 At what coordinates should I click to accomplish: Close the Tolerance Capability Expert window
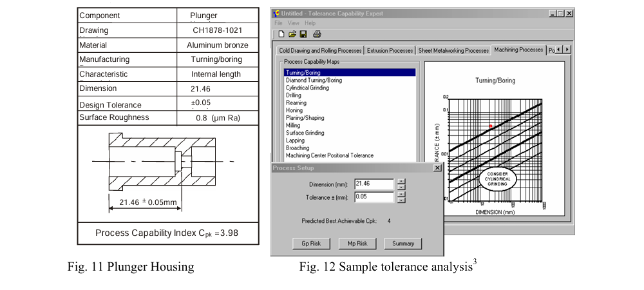point(569,14)
